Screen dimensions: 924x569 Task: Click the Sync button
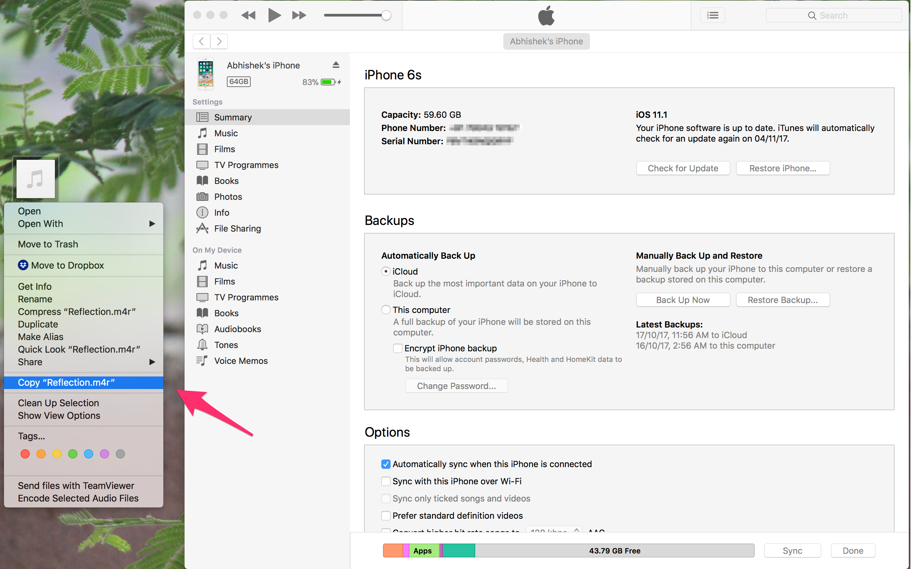(x=792, y=550)
